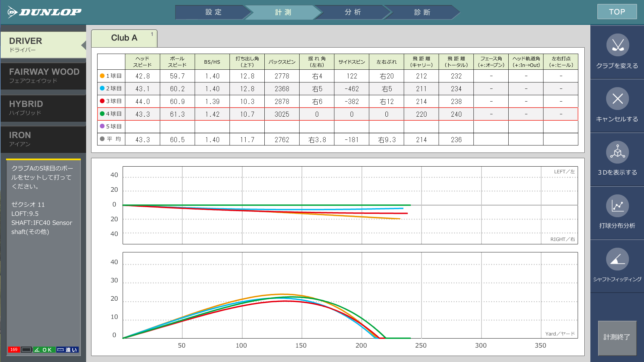
Task: Click the red dot for shot 3
Action: tap(102, 101)
